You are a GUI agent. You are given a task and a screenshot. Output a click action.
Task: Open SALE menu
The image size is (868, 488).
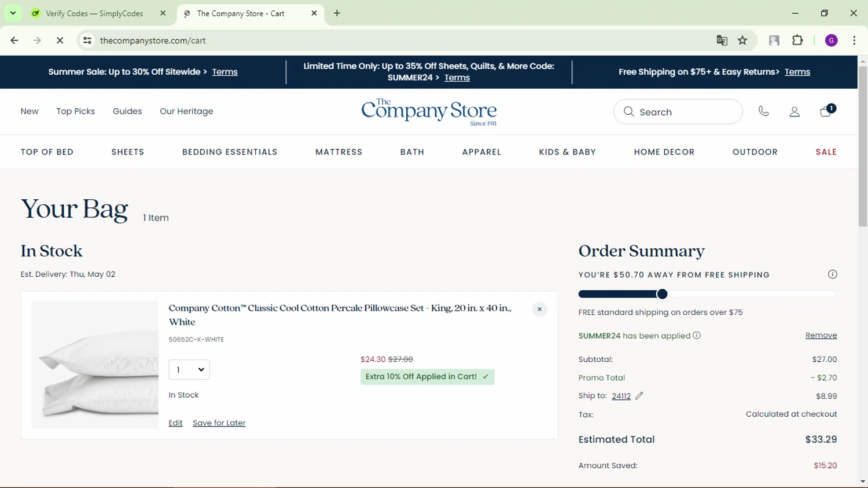point(826,152)
